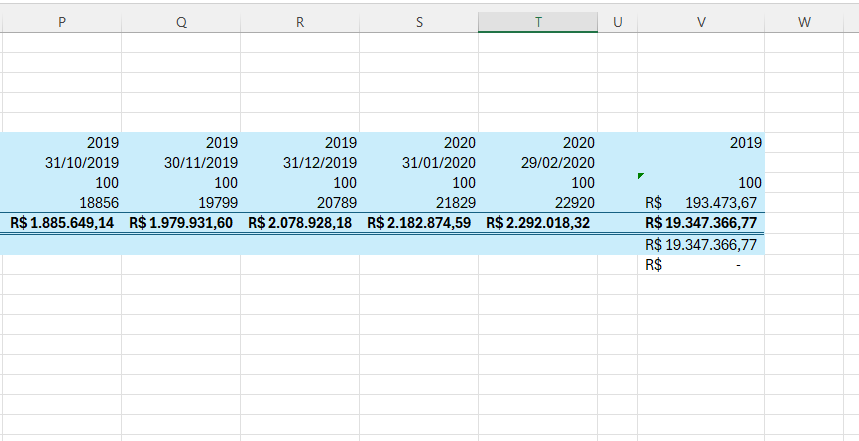Select year 2020 cell in column T

(x=538, y=142)
